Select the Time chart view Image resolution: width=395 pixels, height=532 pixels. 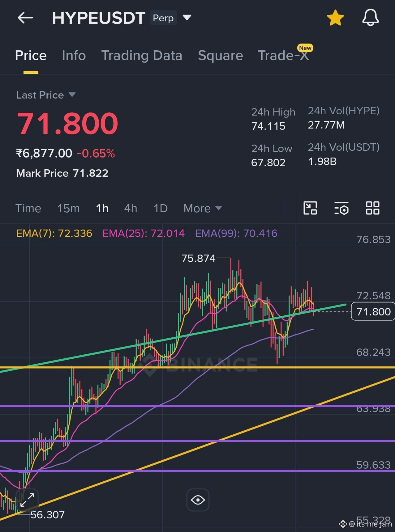tap(28, 208)
